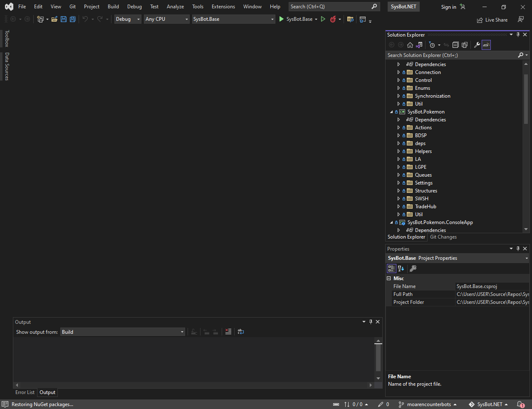
Task: Open the Any CPU platform dropdown
Action: [167, 19]
